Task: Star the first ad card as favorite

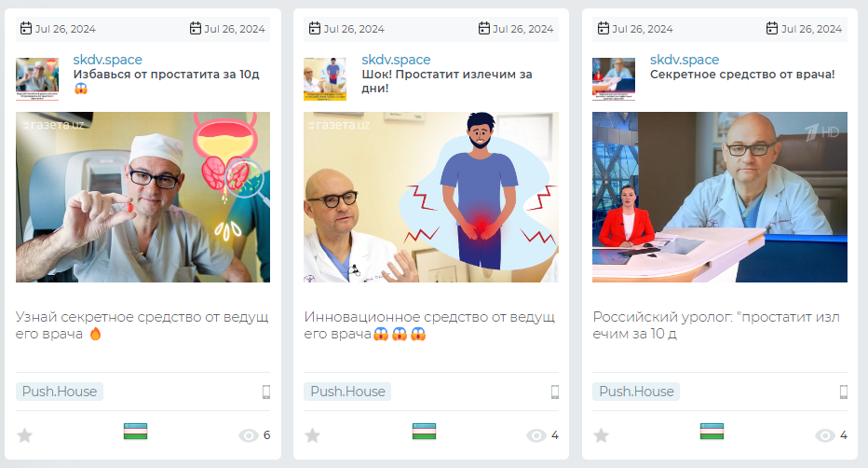Action: [24, 435]
